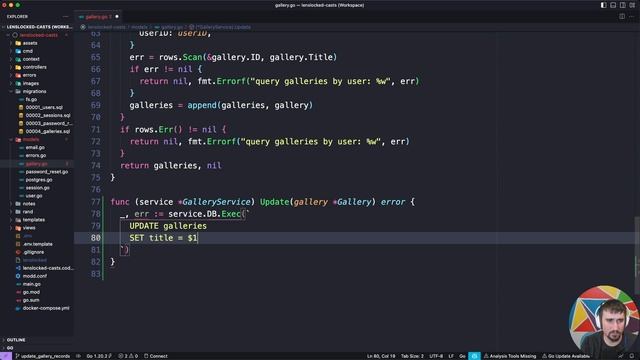Change Tab Size: 2 indentation setting
This screenshot has height=360, width=640.
tap(412, 356)
